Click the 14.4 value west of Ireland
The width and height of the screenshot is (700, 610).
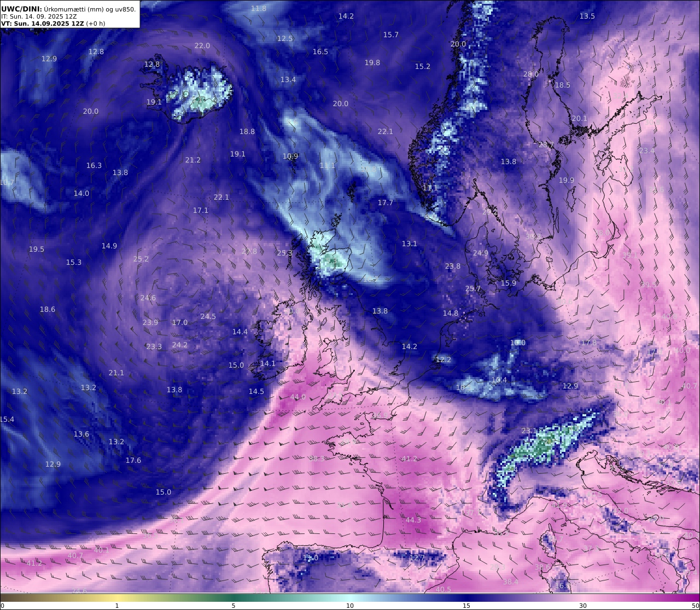[x=240, y=332]
